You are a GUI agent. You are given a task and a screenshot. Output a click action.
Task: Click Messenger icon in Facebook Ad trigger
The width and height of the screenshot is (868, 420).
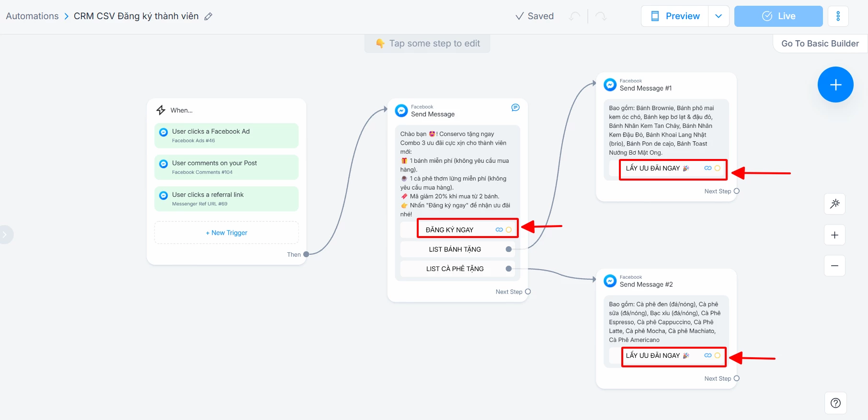(x=163, y=132)
